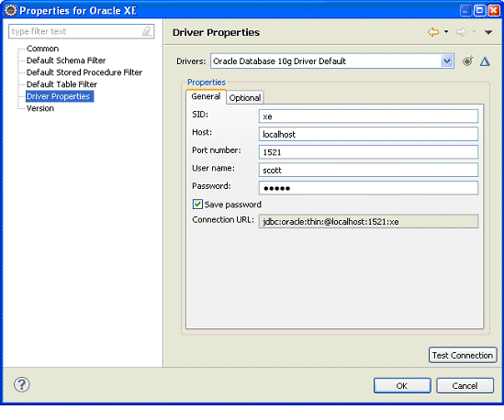Open the Drivers combo box dropdown
This screenshot has height=420, width=504.
click(x=447, y=61)
